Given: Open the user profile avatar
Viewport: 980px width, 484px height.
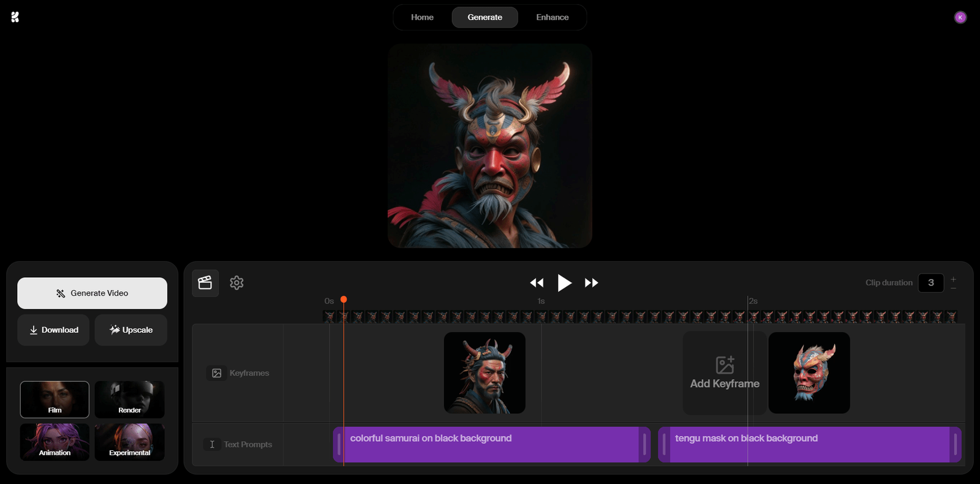Looking at the screenshot, I should coord(960,17).
